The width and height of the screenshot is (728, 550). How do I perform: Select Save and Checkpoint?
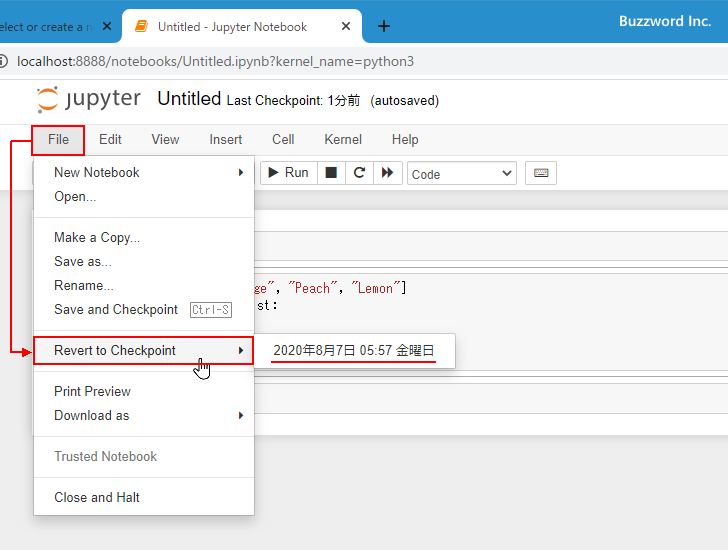pyautogui.click(x=144, y=310)
